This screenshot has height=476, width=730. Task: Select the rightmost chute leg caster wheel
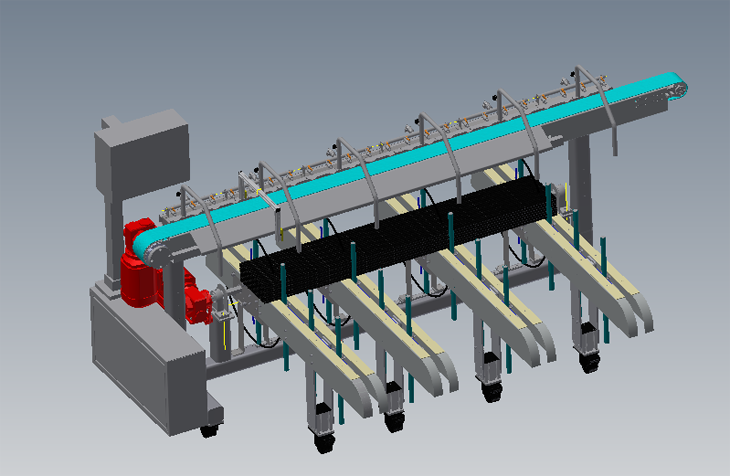click(x=587, y=362)
